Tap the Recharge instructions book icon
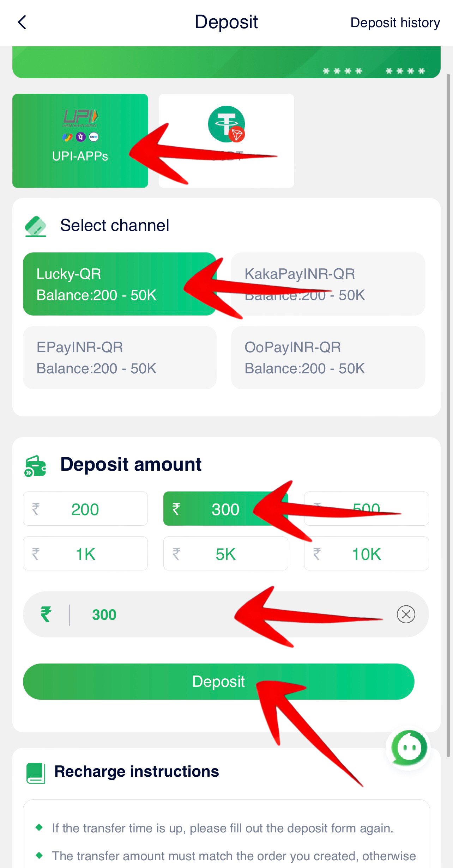Viewport: 453px width, 868px height. click(36, 773)
